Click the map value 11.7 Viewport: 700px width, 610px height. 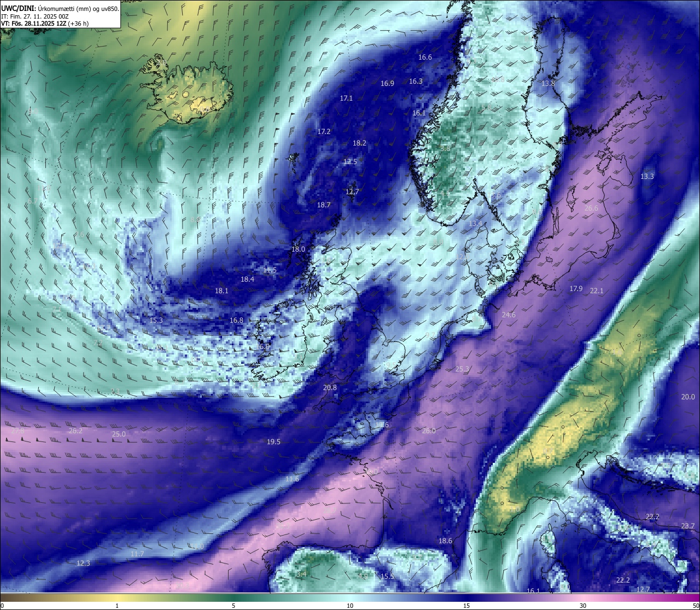(x=137, y=554)
